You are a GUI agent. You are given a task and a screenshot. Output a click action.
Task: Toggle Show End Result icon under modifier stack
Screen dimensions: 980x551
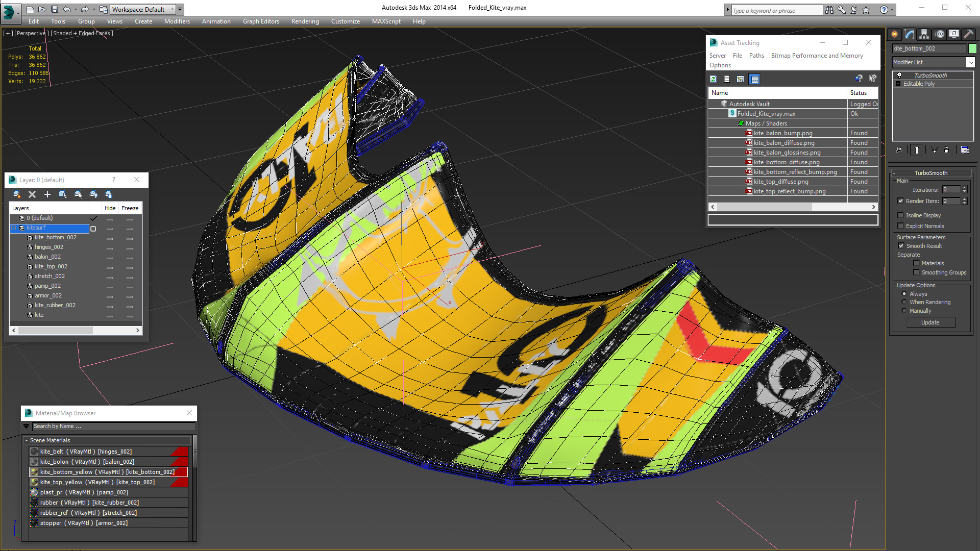(917, 150)
